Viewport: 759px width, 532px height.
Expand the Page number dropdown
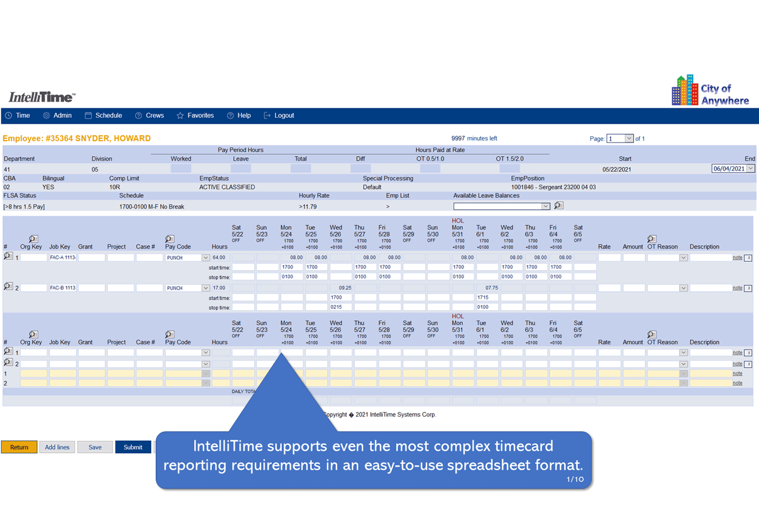coord(629,139)
